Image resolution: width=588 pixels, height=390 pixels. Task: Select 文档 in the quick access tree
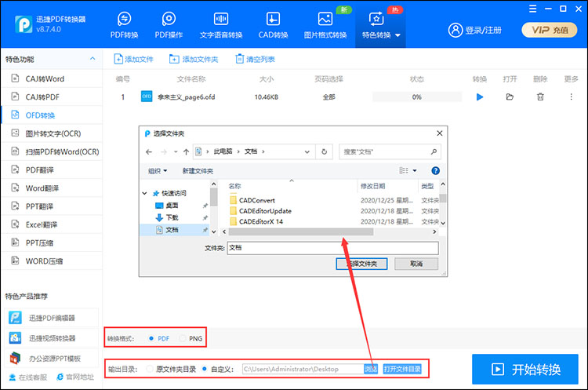(x=172, y=230)
